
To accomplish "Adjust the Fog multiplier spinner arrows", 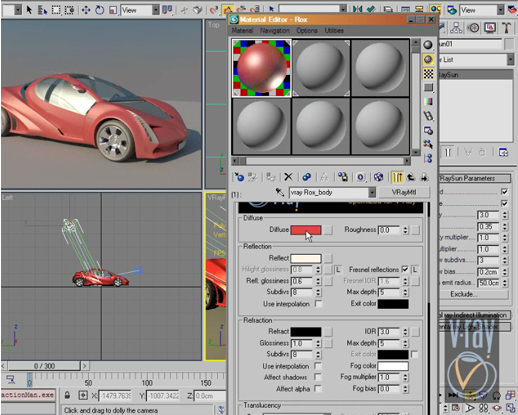I will (405, 377).
